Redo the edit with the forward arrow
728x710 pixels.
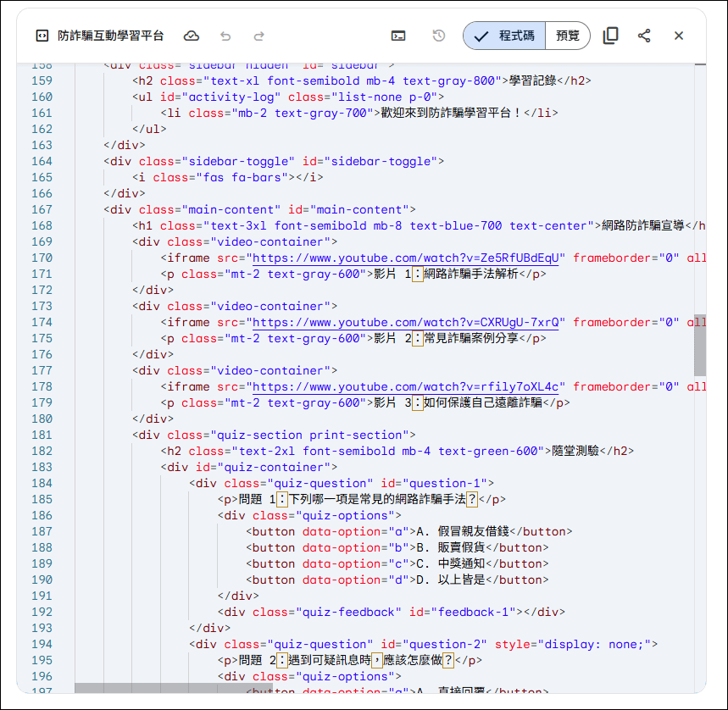pyautogui.click(x=259, y=36)
